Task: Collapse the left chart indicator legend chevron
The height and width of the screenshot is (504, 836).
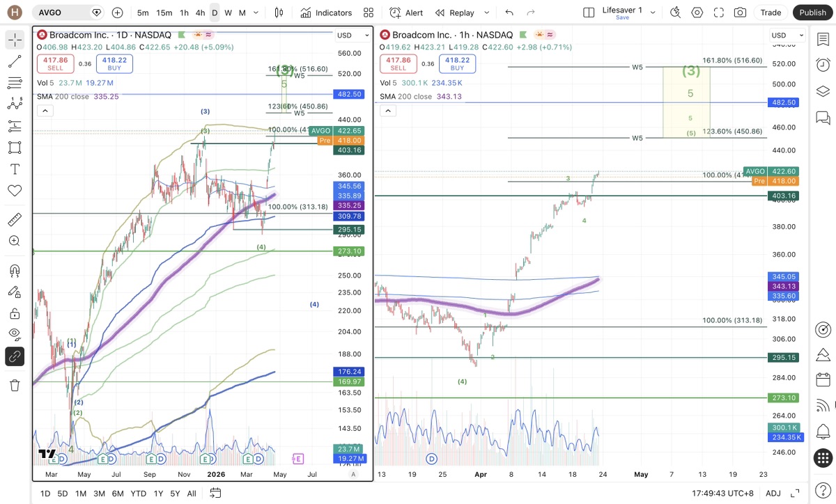Action: (44, 110)
